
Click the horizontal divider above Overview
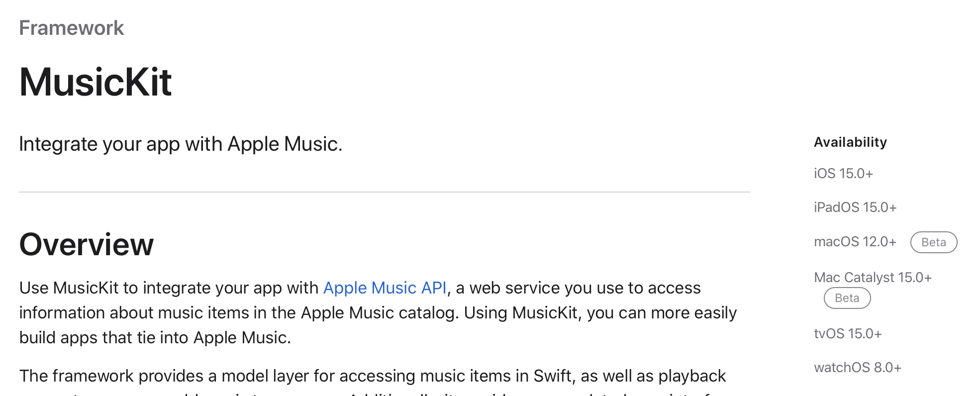[x=384, y=192]
